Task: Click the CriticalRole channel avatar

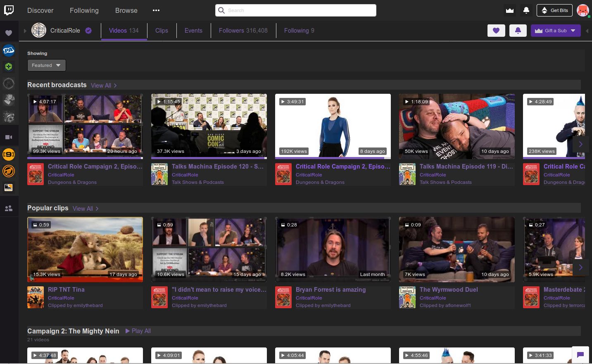Action: (x=39, y=31)
